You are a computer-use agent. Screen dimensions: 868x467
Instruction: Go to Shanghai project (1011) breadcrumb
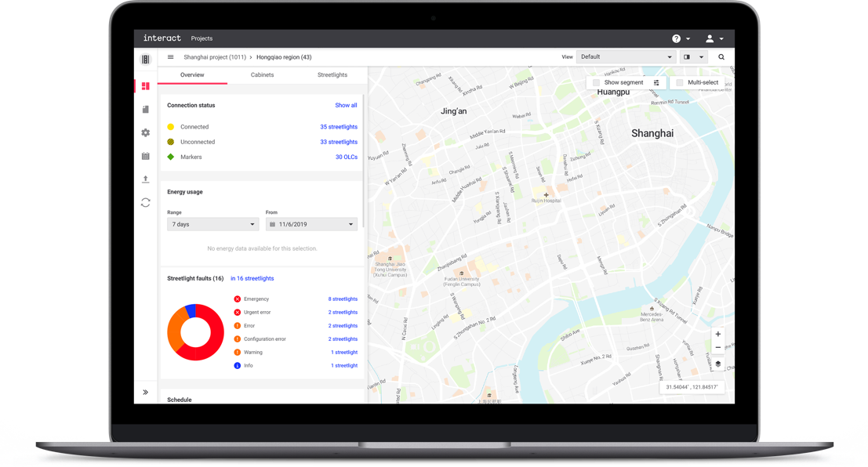215,57
